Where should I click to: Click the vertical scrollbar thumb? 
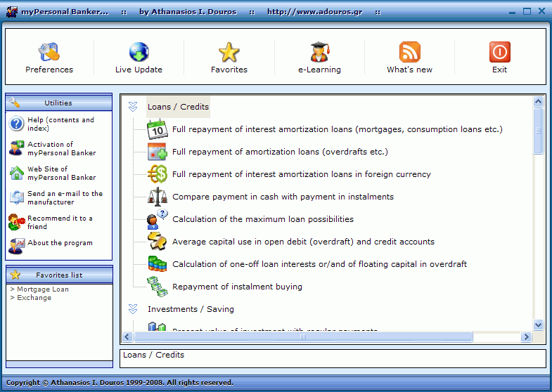coord(538,131)
